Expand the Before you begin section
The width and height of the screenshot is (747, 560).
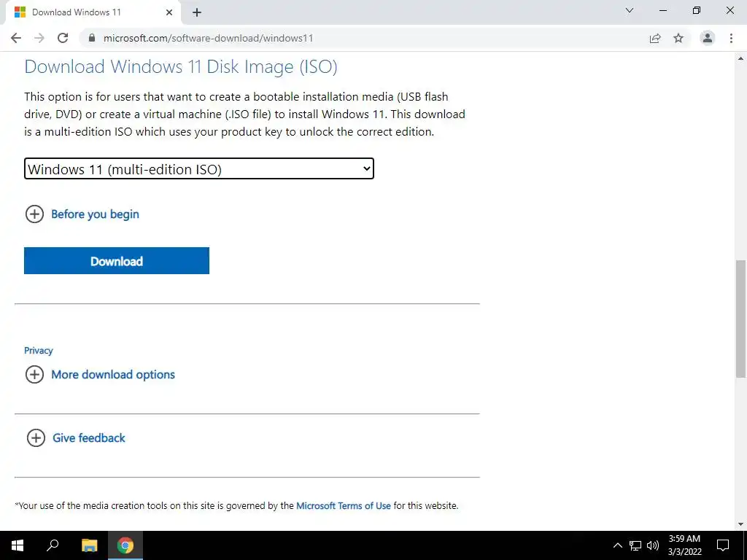coord(82,214)
